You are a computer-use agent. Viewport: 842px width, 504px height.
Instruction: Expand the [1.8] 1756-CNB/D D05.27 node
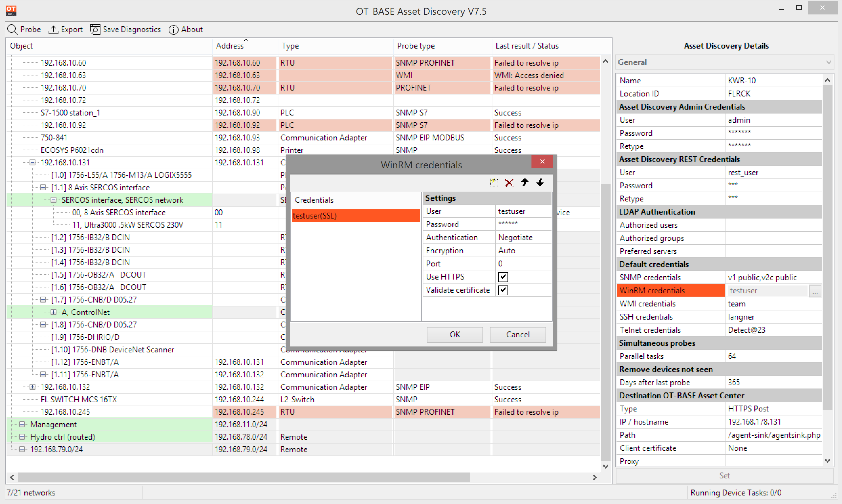pos(43,324)
